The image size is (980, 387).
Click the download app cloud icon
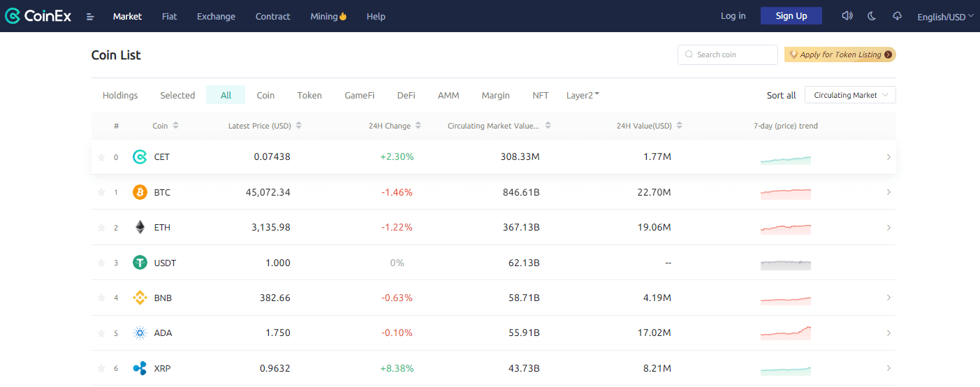click(898, 16)
